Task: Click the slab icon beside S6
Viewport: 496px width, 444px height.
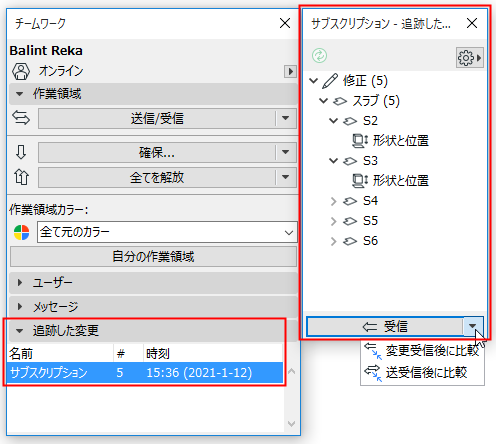Action: pyautogui.click(x=350, y=241)
